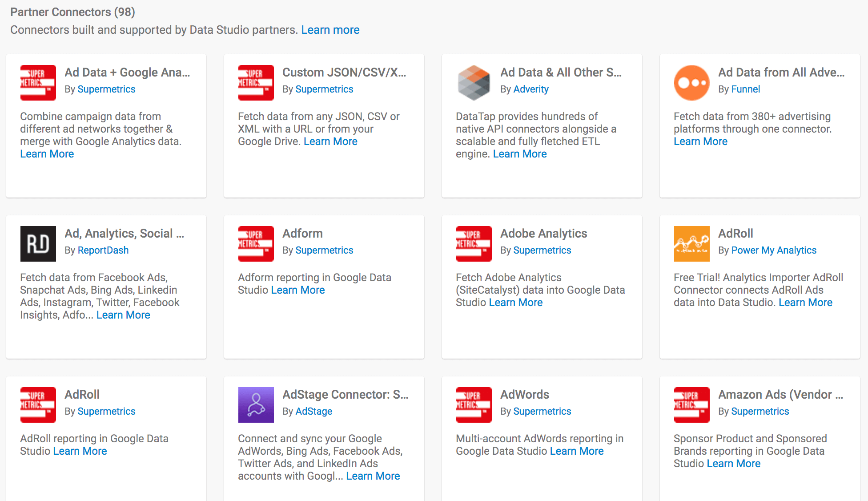Open Learn More on Custom JSON/CSV/XML card

point(330,141)
